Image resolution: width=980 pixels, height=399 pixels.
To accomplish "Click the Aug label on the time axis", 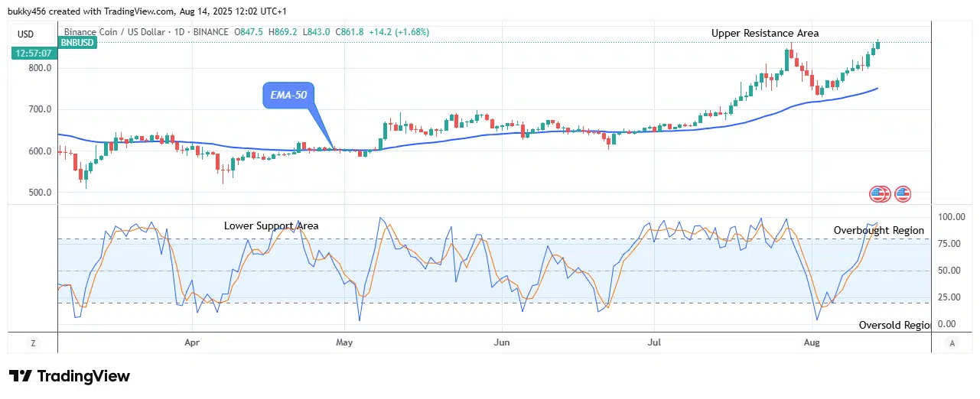I will [812, 344].
